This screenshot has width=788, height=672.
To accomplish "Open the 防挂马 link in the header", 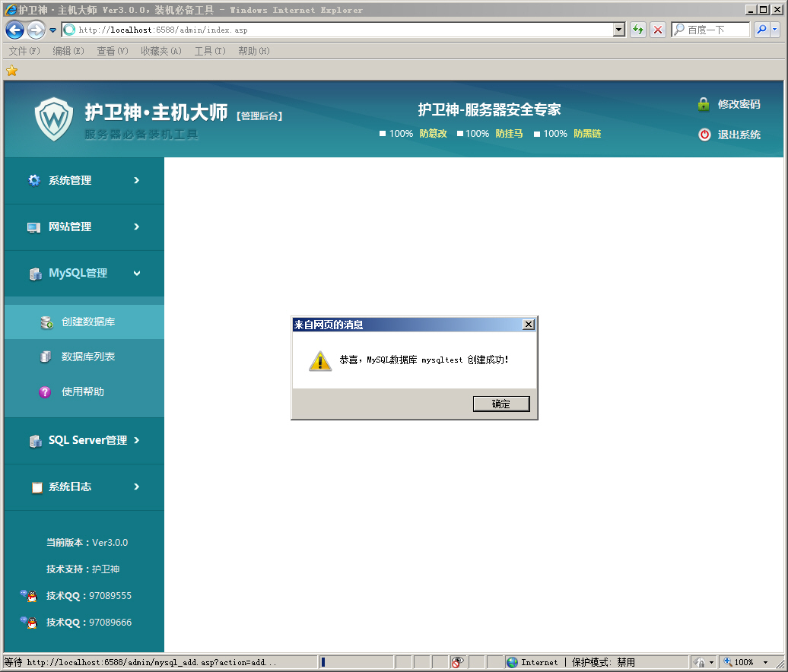I will pyautogui.click(x=509, y=134).
